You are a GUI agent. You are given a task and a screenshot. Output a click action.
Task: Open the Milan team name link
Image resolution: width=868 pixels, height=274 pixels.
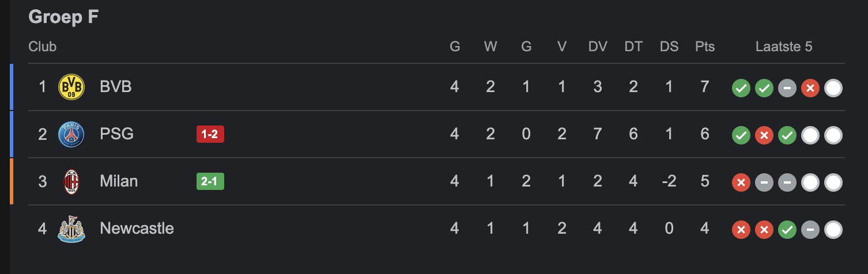click(x=119, y=181)
